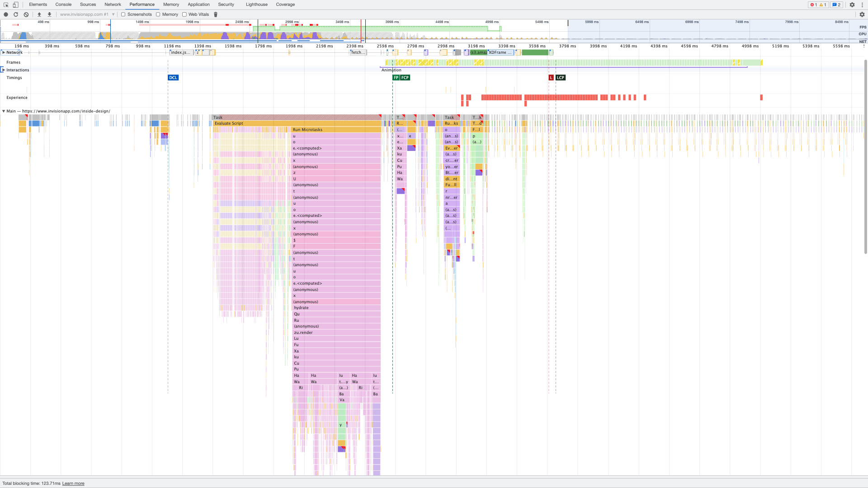The height and width of the screenshot is (488, 868).
Task: Click the reload and record icon
Action: pyautogui.click(x=16, y=14)
